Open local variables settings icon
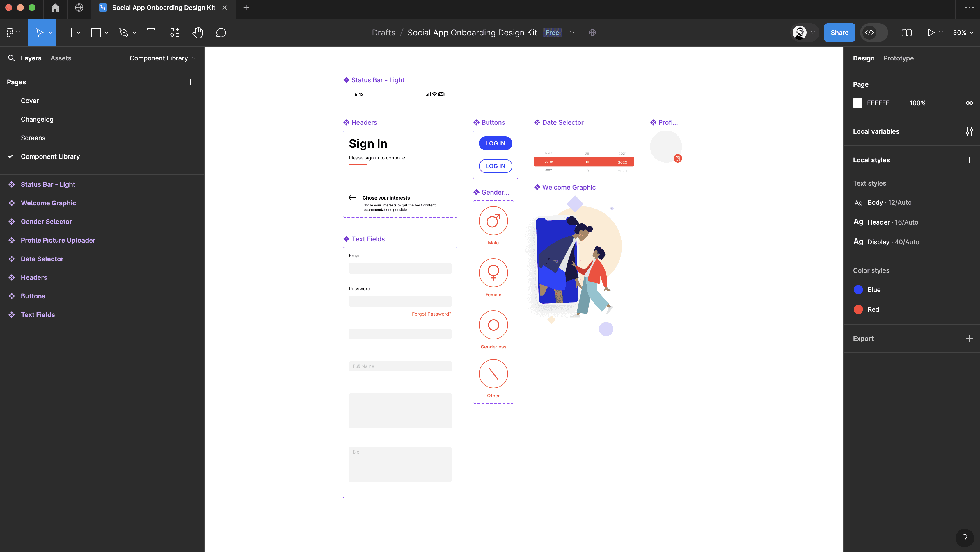The image size is (980, 552). pyautogui.click(x=969, y=131)
